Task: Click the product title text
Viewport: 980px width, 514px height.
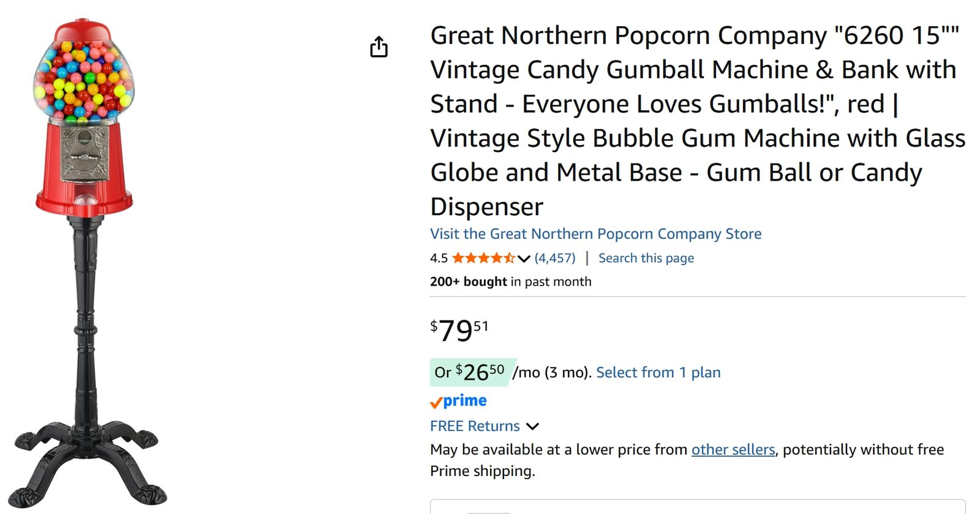Action: (698, 121)
